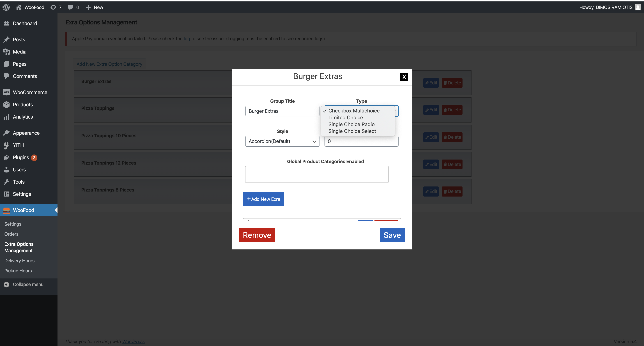Click the plus New icon in admin bar

tap(88, 7)
